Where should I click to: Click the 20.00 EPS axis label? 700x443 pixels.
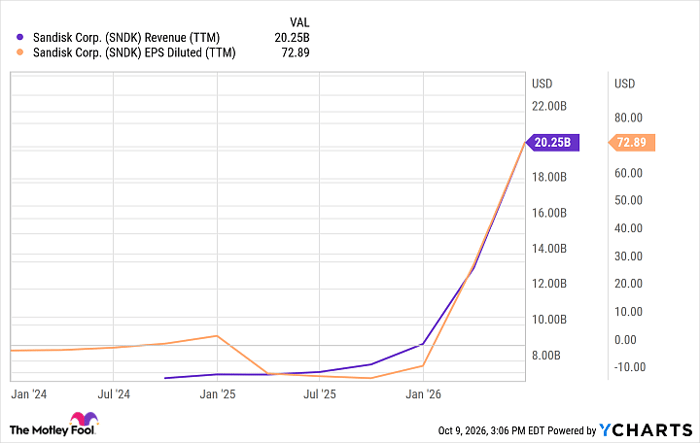pyautogui.click(x=629, y=284)
